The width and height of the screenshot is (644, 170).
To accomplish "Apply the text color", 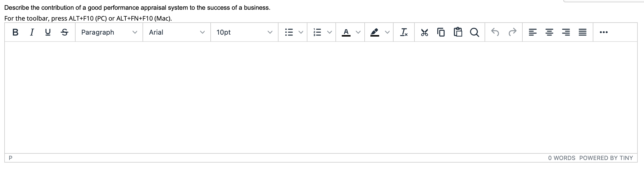I will (346, 32).
